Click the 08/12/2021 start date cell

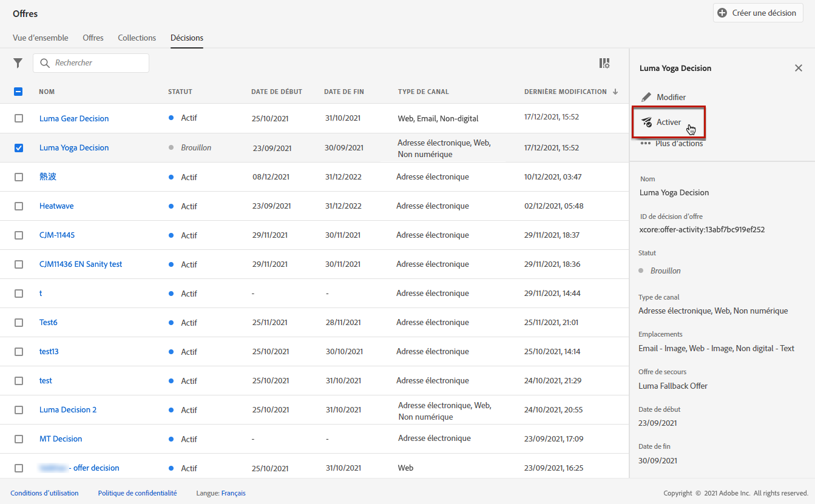click(x=271, y=177)
